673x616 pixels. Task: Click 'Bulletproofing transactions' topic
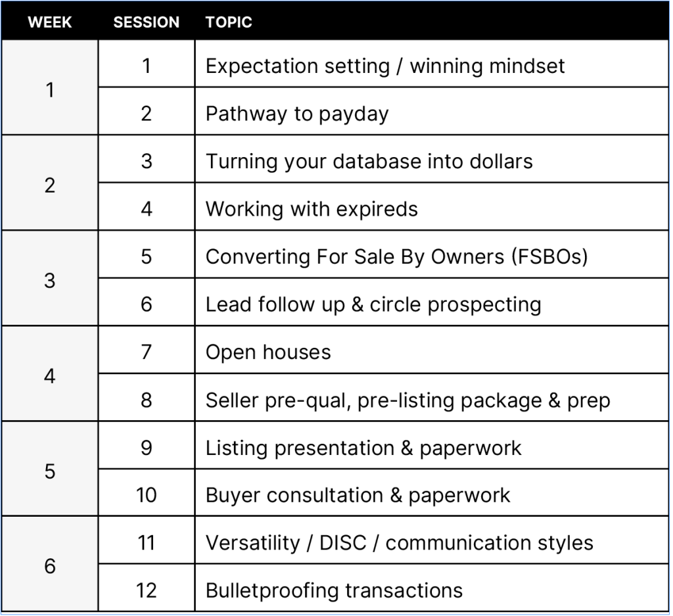coord(334,590)
